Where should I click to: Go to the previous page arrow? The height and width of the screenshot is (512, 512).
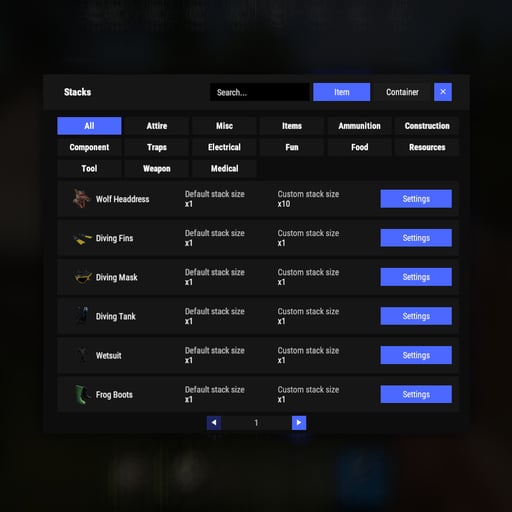(214, 423)
